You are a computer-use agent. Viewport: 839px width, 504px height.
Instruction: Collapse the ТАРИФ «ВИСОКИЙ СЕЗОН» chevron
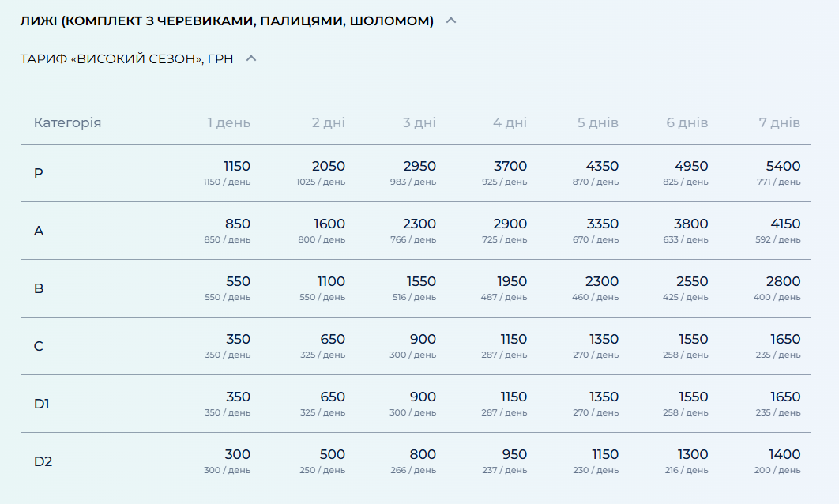coord(251,58)
